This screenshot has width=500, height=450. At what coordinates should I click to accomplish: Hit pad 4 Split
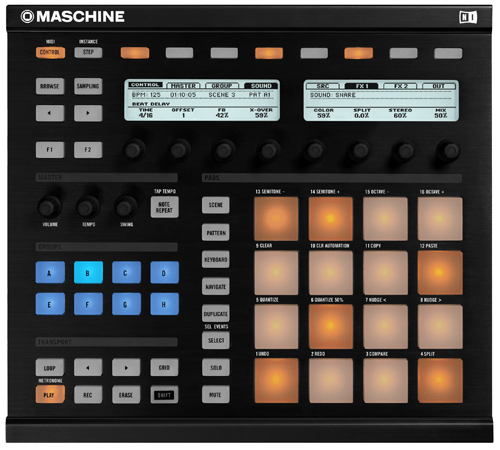click(440, 380)
